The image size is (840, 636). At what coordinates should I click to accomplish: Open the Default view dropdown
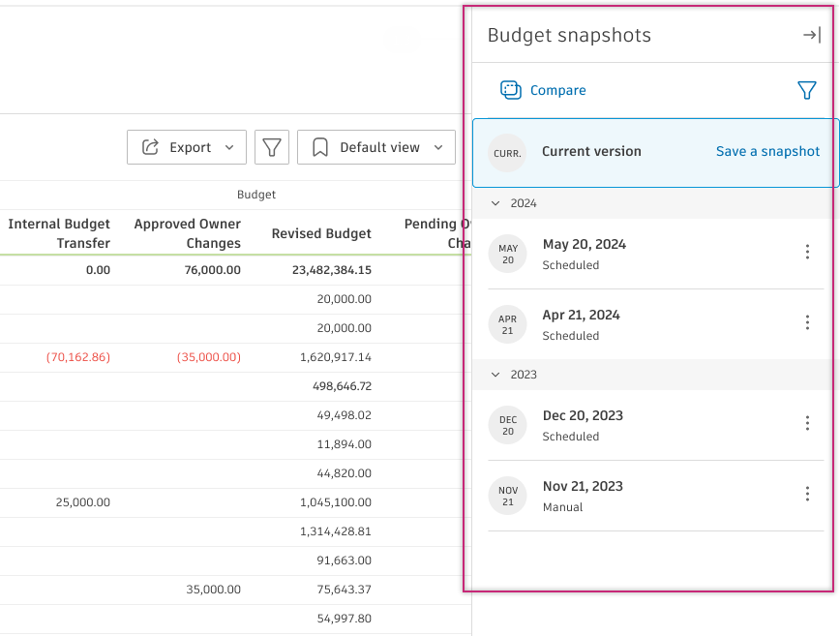(x=376, y=147)
